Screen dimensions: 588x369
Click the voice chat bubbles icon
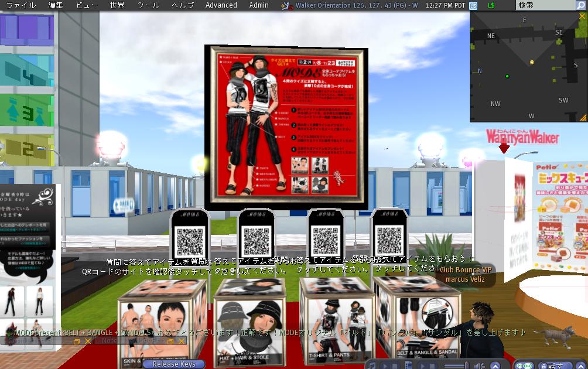[x=524, y=365]
